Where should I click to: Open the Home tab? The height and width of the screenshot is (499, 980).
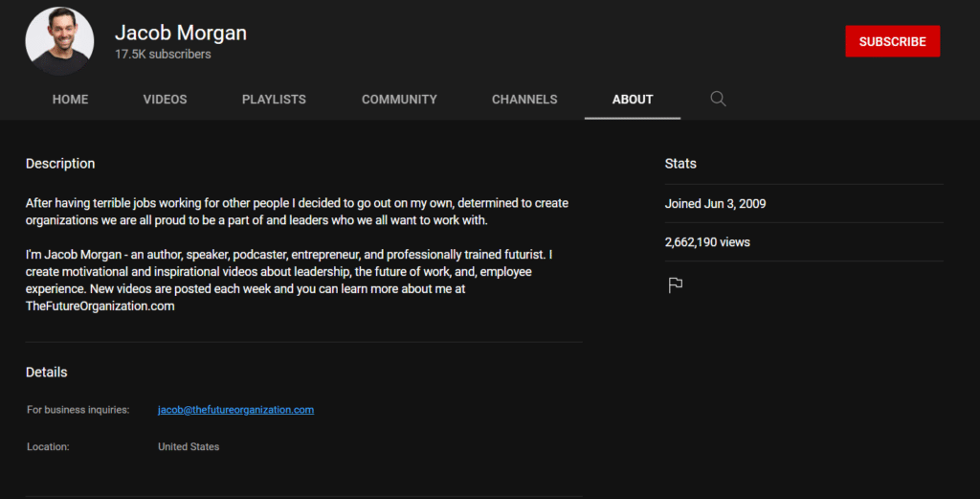click(70, 100)
